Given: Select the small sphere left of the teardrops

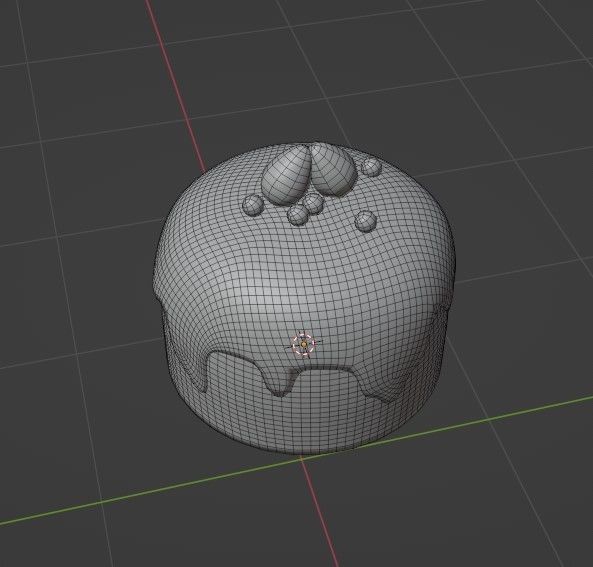Looking at the screenshot, I should (x=253, y=205).
